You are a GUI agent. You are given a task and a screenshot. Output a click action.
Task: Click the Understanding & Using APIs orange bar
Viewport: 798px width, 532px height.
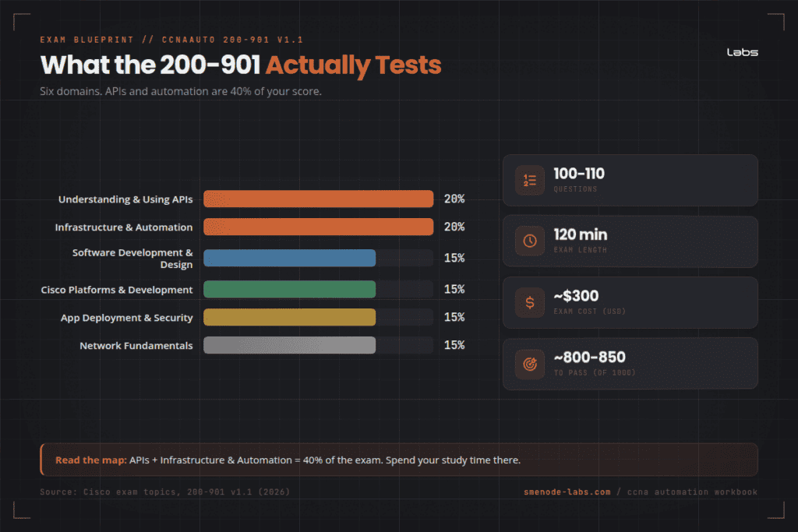(x=319, y=199)
